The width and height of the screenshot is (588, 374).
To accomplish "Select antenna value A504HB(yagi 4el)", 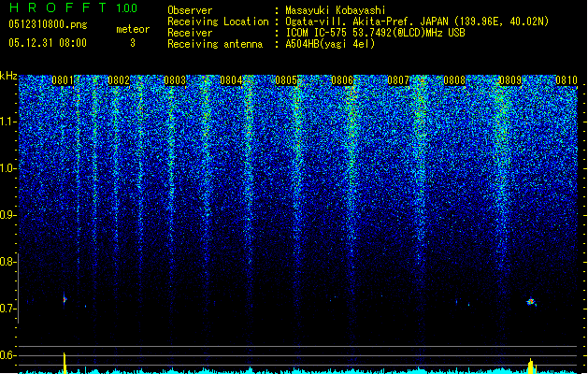I will [330, 44].
